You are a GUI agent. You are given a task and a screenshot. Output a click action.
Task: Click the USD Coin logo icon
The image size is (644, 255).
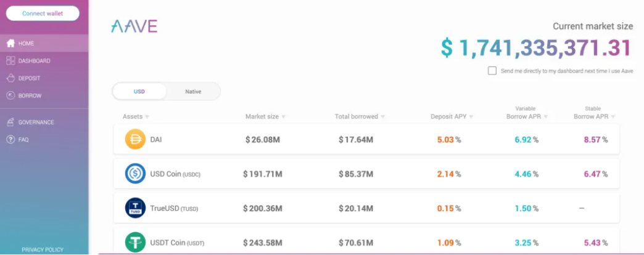tap(135, 174)
